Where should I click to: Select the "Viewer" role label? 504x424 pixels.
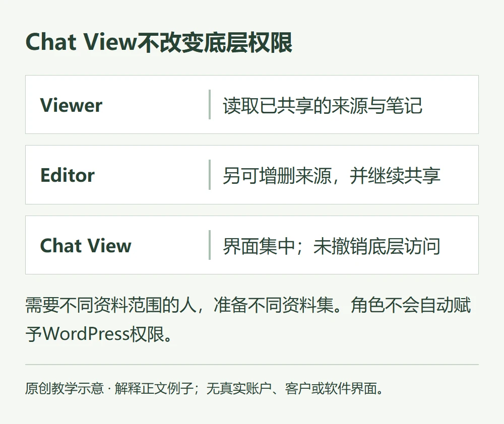pos(71,105)
